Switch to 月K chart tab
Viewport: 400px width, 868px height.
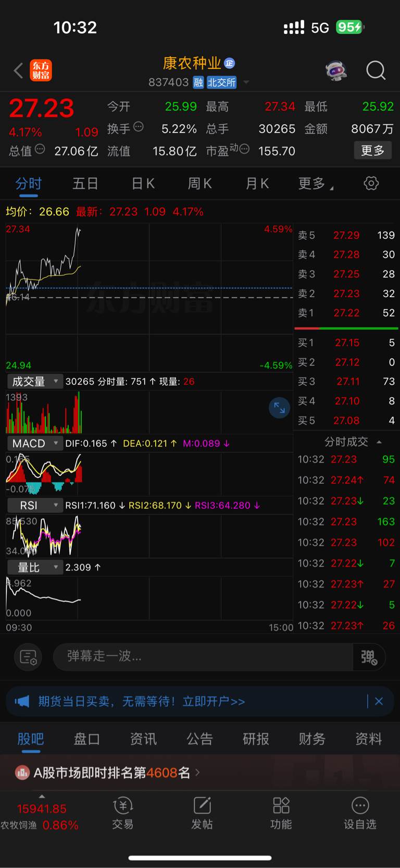(x=257, y=184)
